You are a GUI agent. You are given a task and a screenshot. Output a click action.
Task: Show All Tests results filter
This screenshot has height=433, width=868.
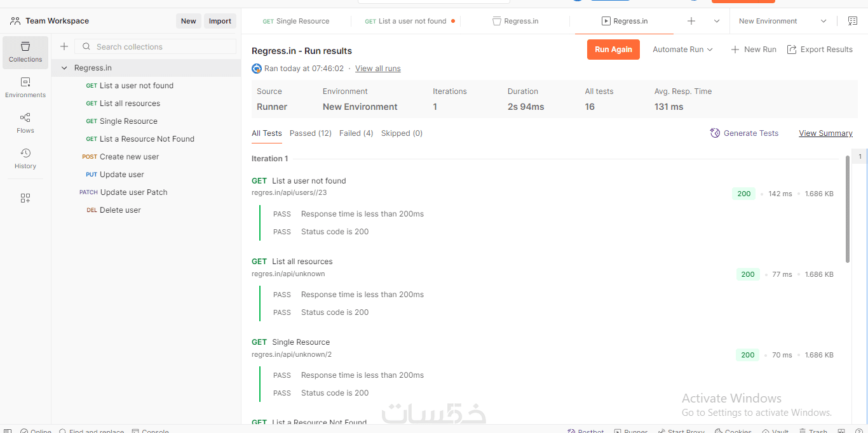pyautogui.click(x=267, y=133)
